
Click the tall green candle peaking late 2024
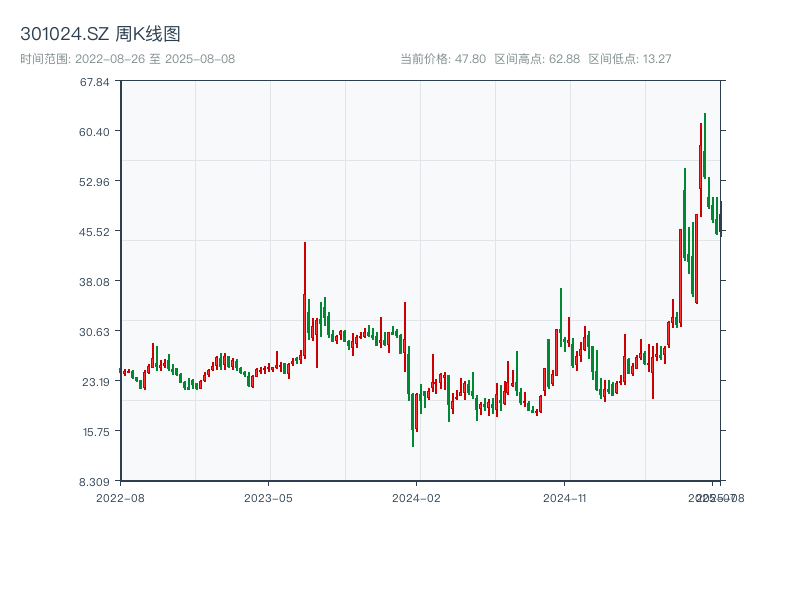point(561,317)
